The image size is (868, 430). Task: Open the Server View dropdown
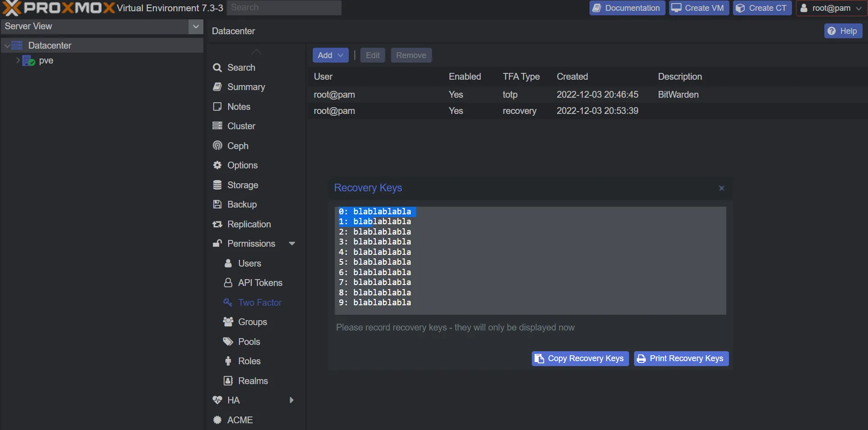coord(196,27)
